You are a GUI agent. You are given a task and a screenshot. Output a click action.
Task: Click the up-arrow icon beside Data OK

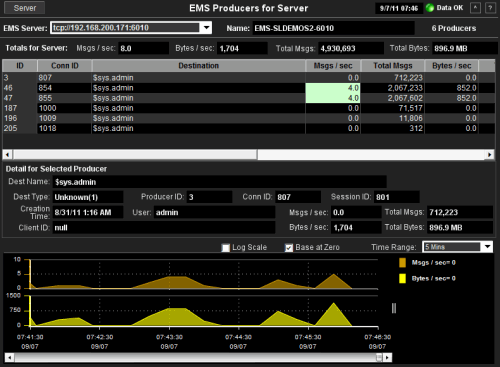(475, 8)
